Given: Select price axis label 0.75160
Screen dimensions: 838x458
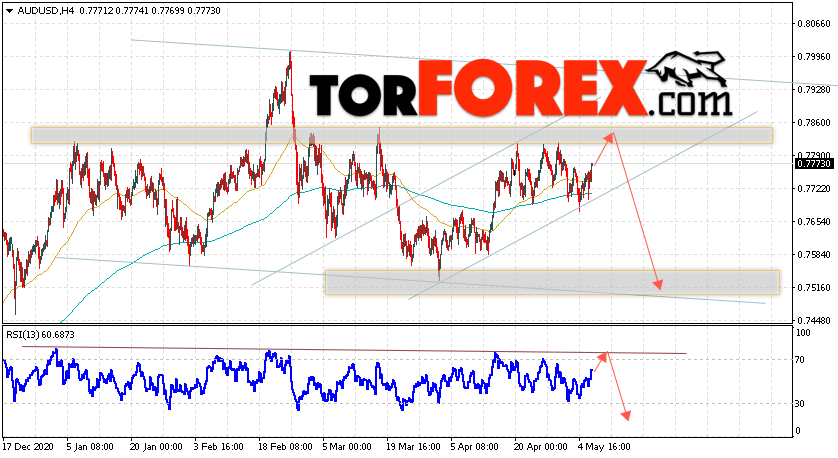Looking at the screenshot, I should click(814, 288).
